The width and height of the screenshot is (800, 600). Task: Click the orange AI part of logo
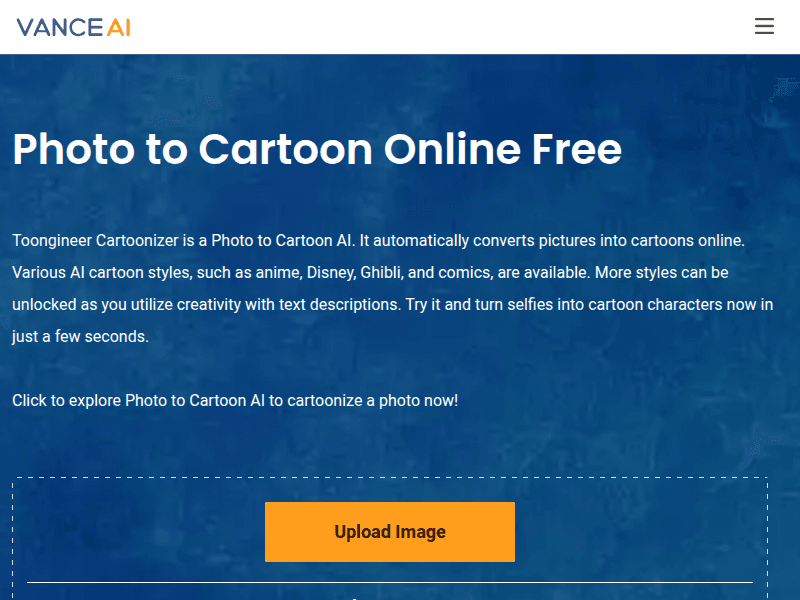click(118, 28)
